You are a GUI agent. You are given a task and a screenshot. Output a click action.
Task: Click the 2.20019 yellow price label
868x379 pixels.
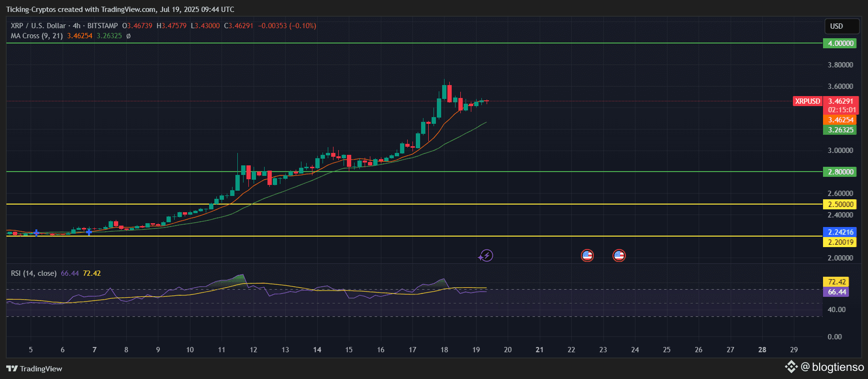click(840, 242)
